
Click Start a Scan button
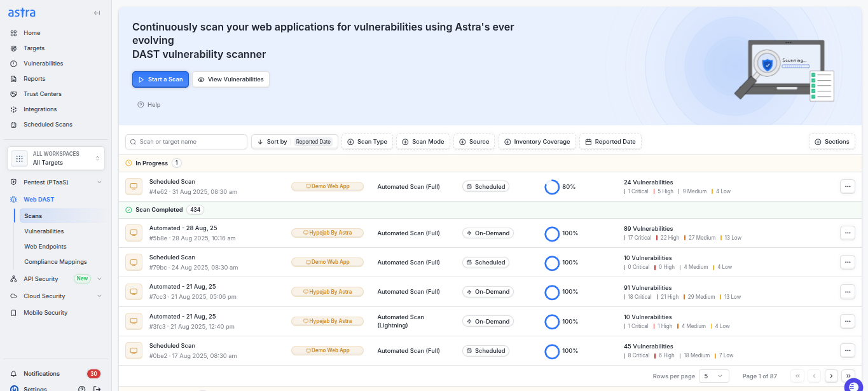click(x=160, y=79)
